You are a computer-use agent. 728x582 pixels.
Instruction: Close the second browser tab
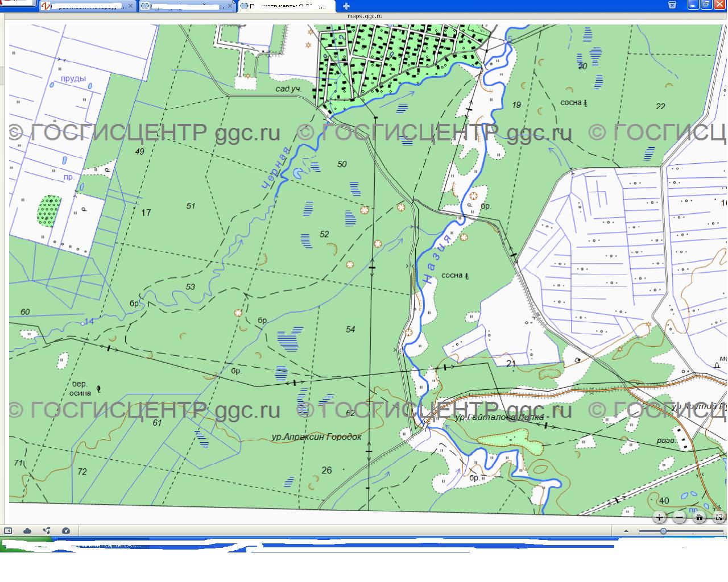[x=230, y=6]
